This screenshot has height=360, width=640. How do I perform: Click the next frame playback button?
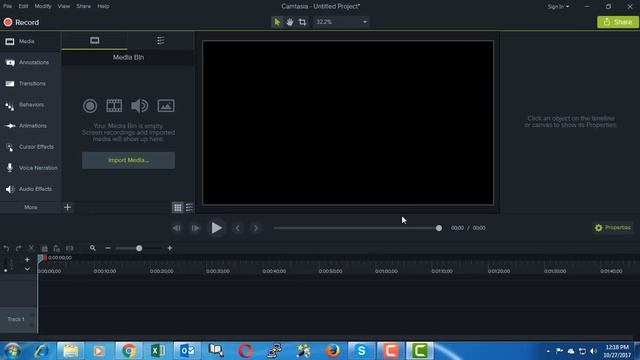tap(195, 228)
